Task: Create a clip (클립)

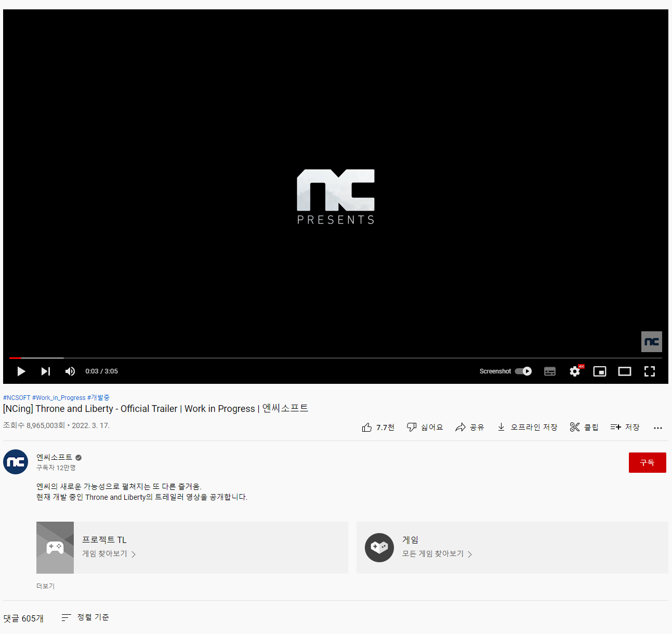Action: point(584,427)
